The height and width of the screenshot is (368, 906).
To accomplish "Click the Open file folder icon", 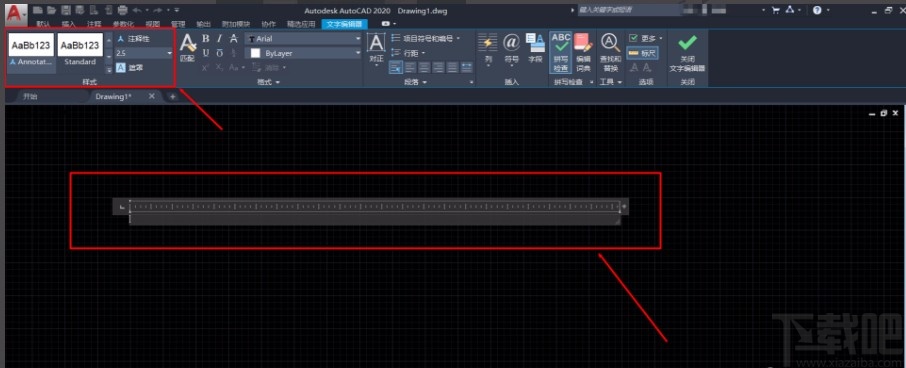I will 51,10.
